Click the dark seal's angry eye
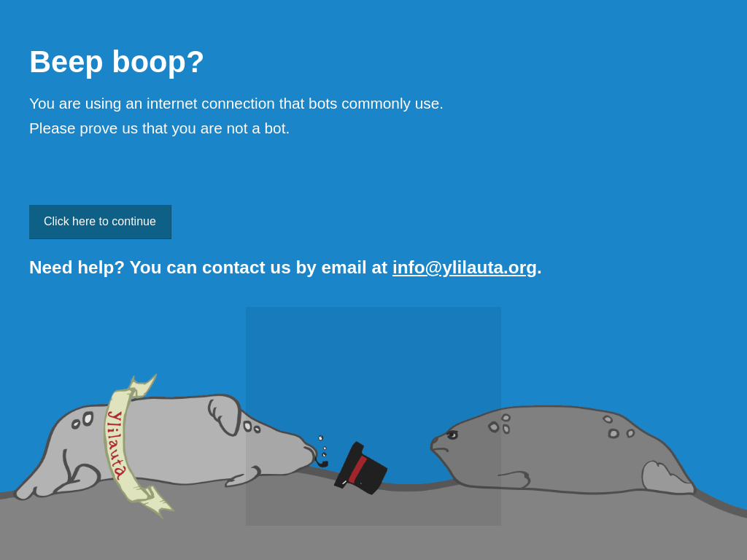This screenshot has width=747, height=560. 452,435
